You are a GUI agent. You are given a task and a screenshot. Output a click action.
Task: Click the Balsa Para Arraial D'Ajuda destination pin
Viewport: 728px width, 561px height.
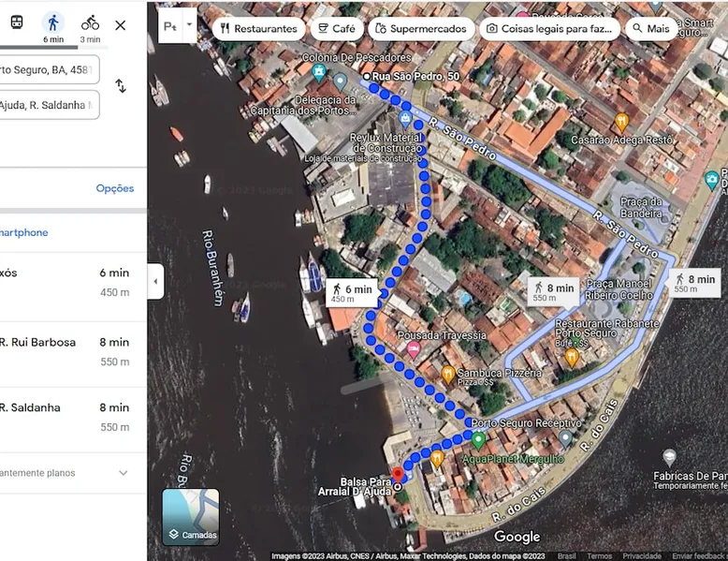pyautogui.click(x=397, y=476)
